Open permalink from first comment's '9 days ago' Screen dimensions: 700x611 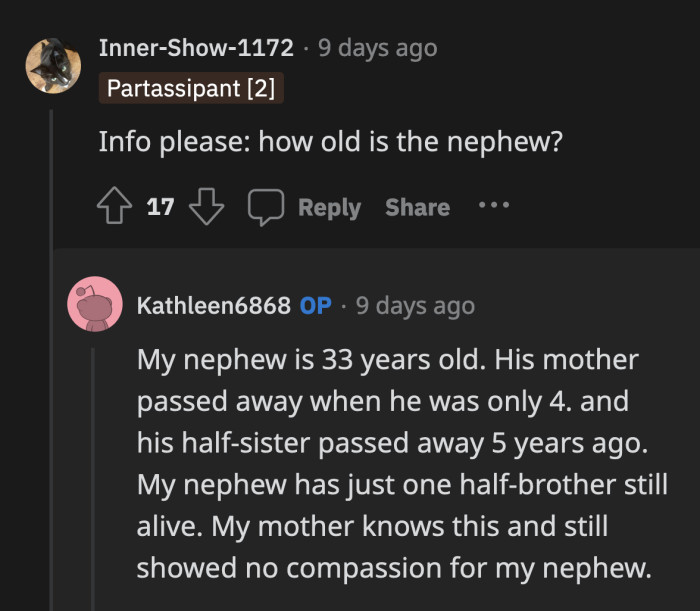pyautogui.click(x=378, y=47)
